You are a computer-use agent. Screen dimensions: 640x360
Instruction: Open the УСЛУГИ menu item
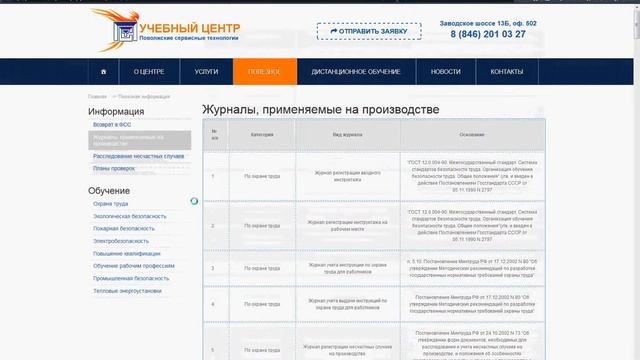point(206,71)
